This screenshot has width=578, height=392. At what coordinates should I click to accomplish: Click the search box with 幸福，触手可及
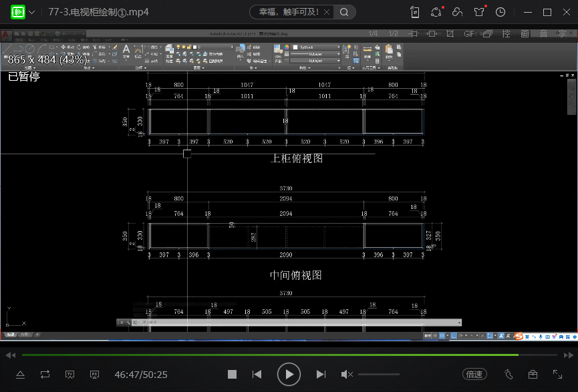tap(291, 12)
